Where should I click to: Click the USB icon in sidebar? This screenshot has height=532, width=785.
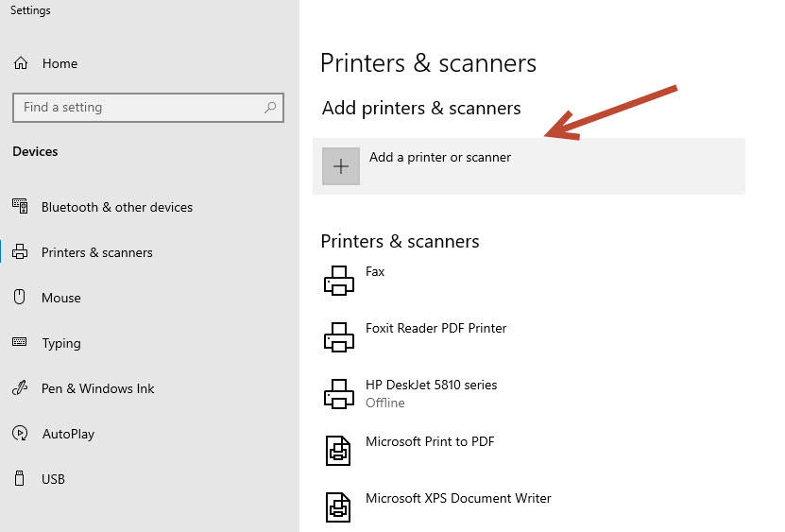pos(20,478)
